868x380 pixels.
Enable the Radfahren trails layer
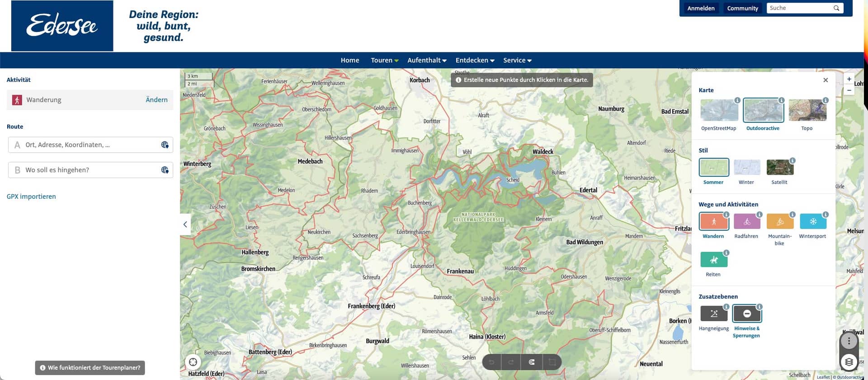(x=746, y=222)
